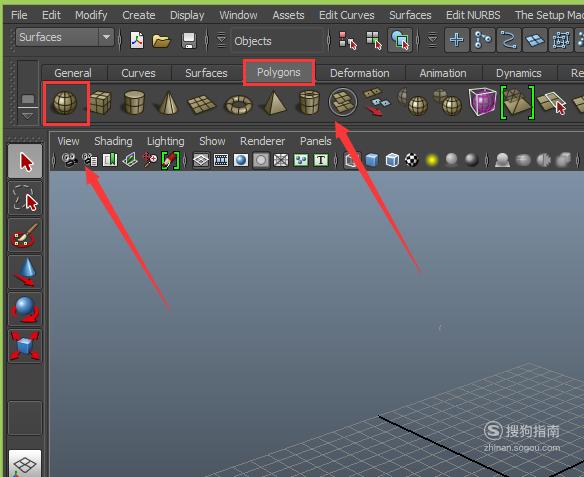This screenshot has width=584, height=477.
Task: Enable smooth shade cube icon
Action: [372, 160]
